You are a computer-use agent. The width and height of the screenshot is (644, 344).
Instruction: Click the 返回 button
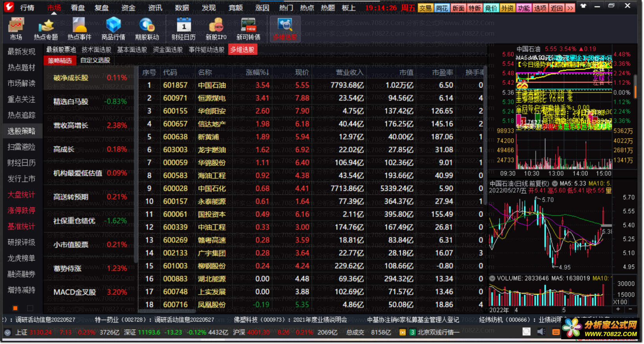[x=556, y=8]
